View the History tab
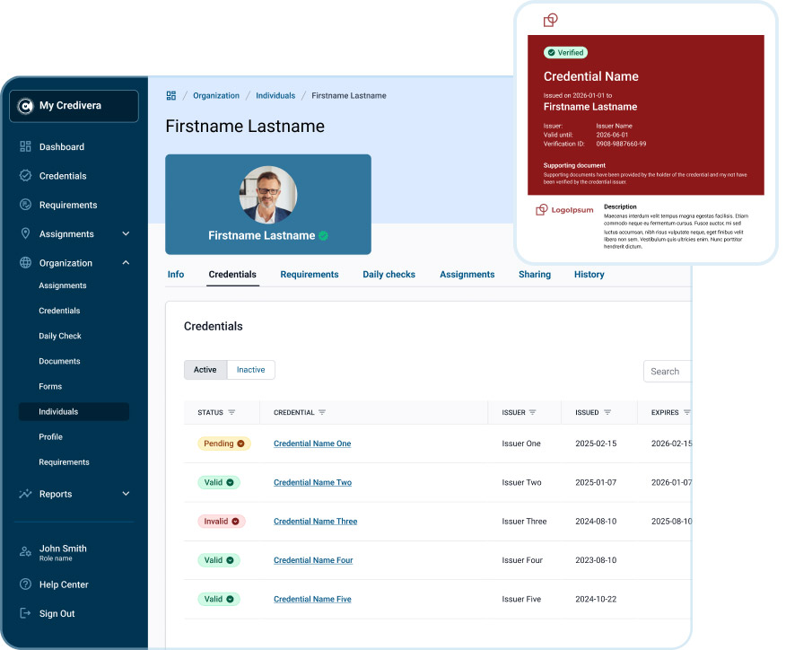 click(589, 275)
